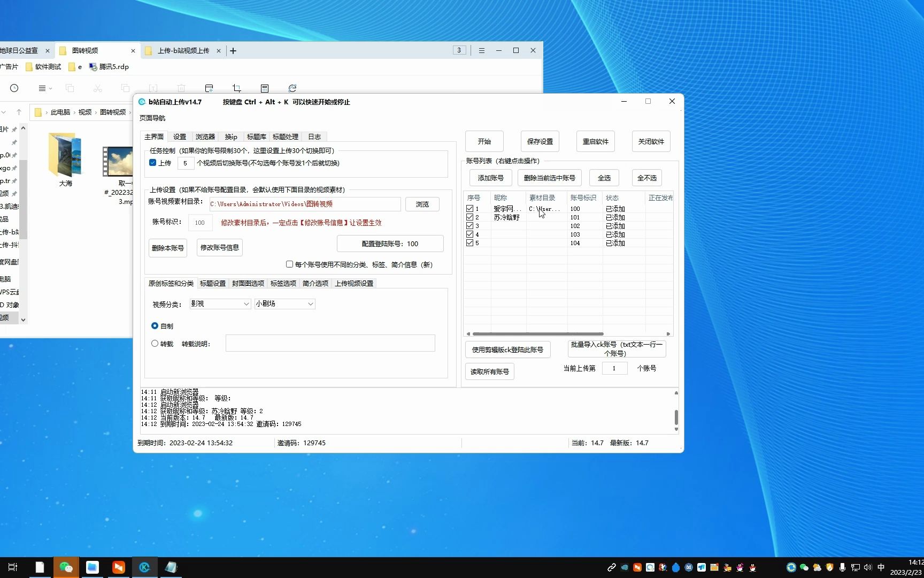Switch to the 上传-b站视频上传 explorer tab
Screen dimensions: 924x578
pos(183,50)
